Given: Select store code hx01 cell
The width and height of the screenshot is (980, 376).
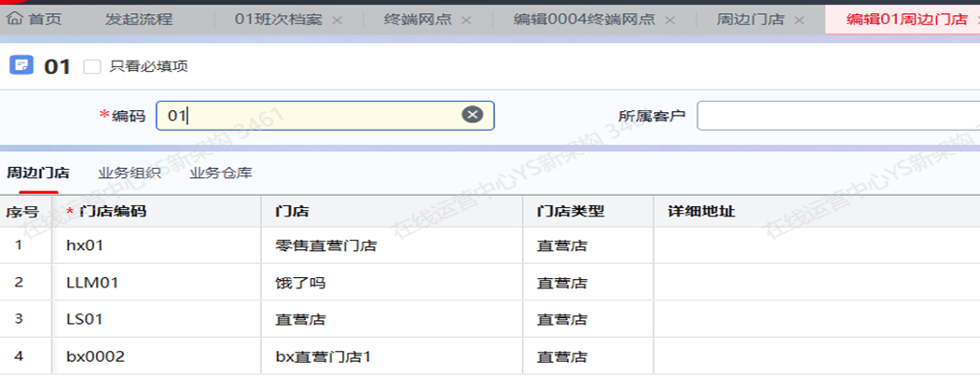Looking at the screenshot, I should coord(82,246).
